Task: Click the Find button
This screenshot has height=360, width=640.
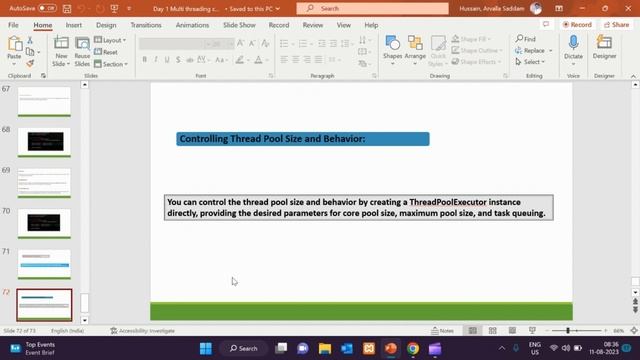Action: pyautogui.click(x=526, y=39)
